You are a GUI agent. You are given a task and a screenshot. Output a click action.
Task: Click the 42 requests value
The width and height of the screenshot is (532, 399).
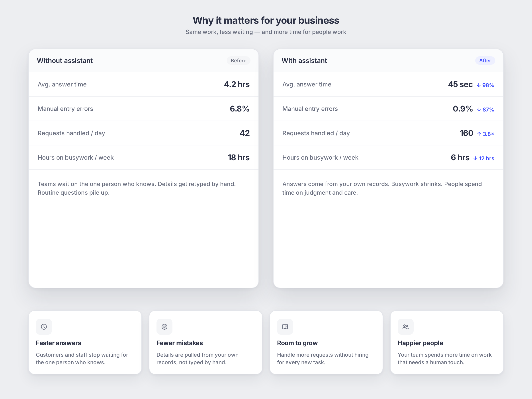[244, 133]
